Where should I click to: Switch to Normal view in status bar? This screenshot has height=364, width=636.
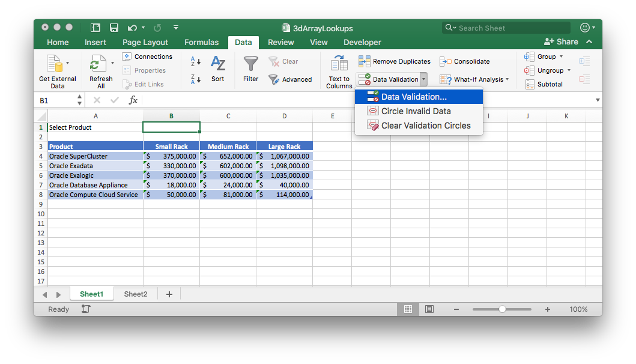(x=408, y=309)
